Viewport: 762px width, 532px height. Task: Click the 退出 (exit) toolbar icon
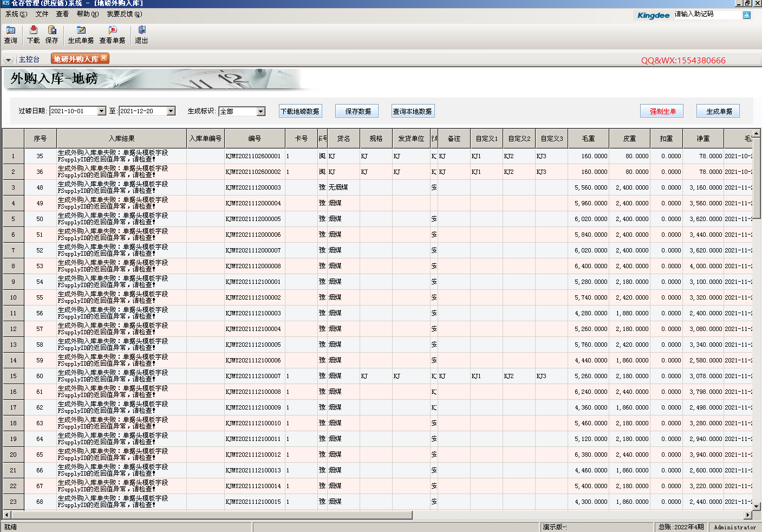pos(141,35)
